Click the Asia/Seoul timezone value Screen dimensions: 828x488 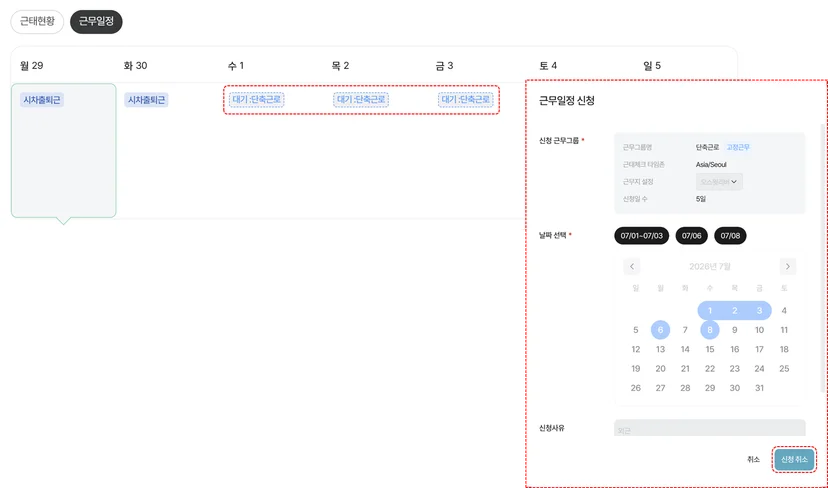click(711, 164)
